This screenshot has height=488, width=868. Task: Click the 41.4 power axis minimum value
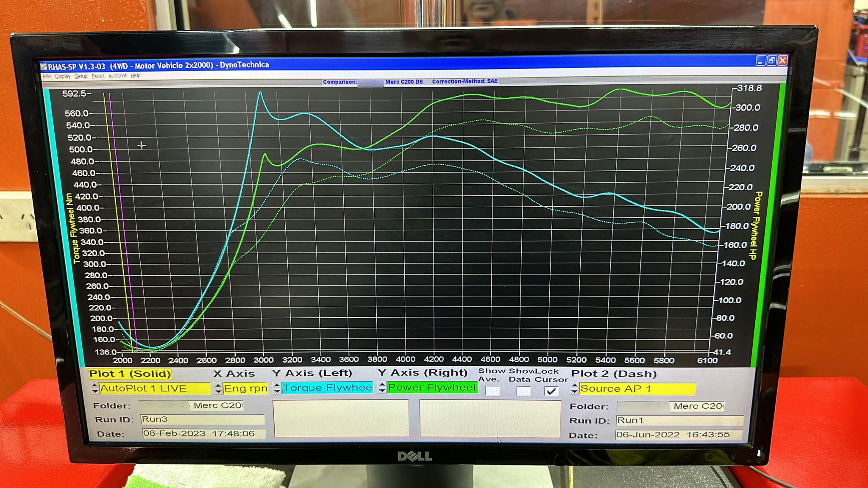722,352
